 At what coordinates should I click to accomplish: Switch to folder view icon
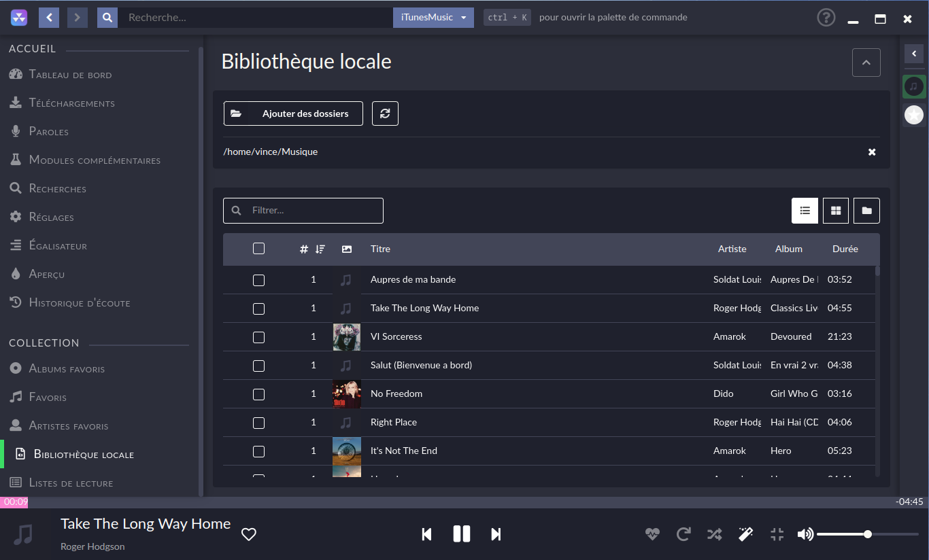(866, 211)
